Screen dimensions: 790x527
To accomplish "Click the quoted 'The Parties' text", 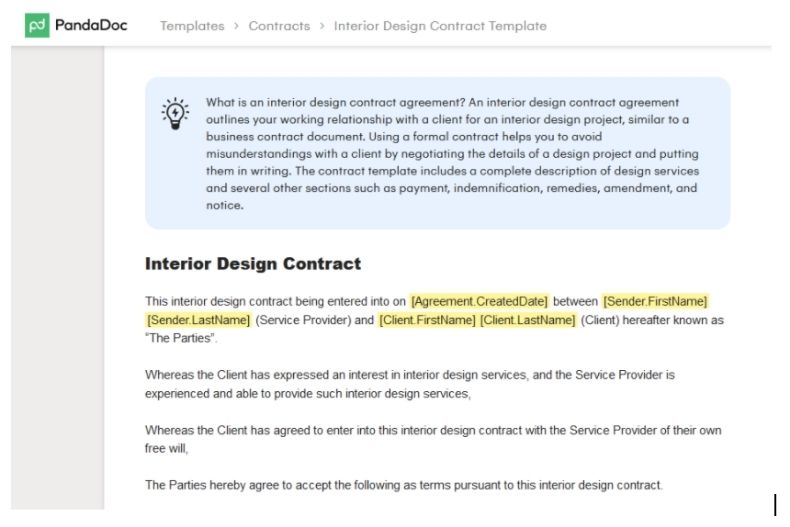I will (181, 338).
